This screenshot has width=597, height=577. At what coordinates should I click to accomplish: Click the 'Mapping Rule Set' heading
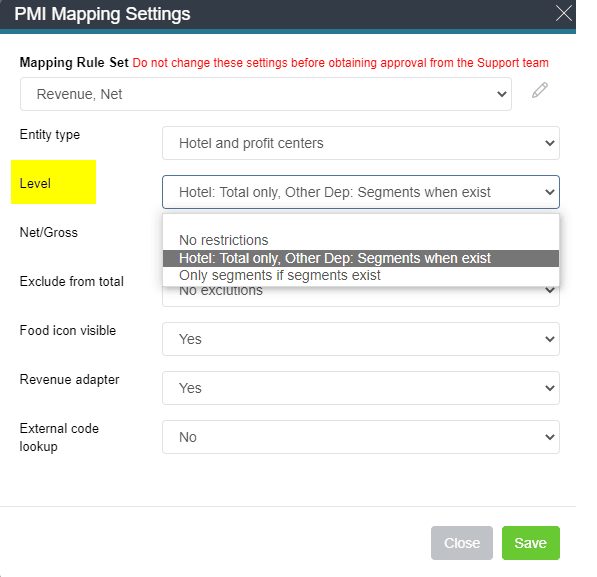pyautogui.click(x=74, y=62)
